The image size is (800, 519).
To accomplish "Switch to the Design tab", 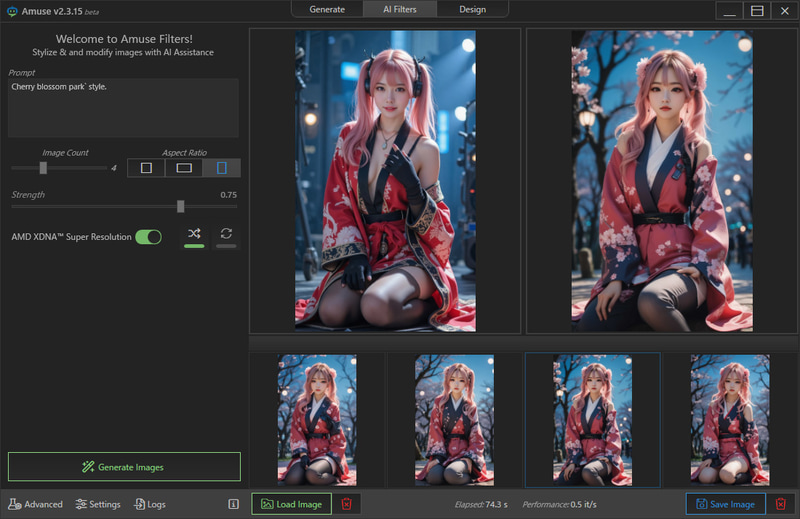I will point(472,9).
